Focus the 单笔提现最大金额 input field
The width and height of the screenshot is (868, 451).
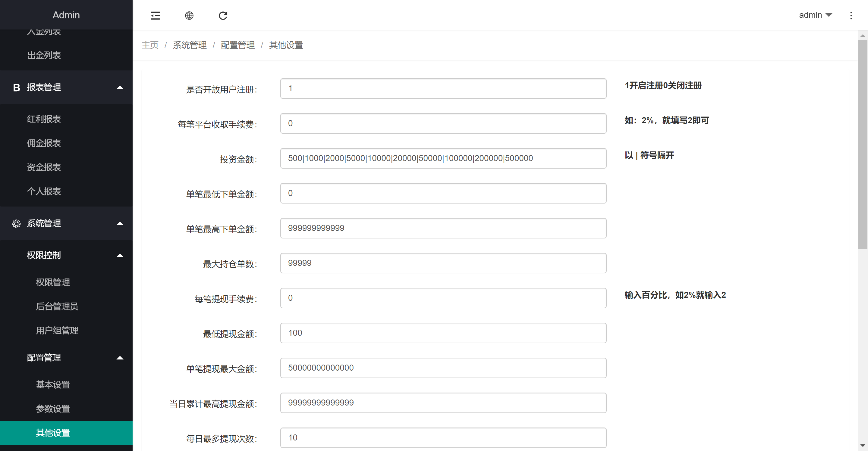[443, 368]
